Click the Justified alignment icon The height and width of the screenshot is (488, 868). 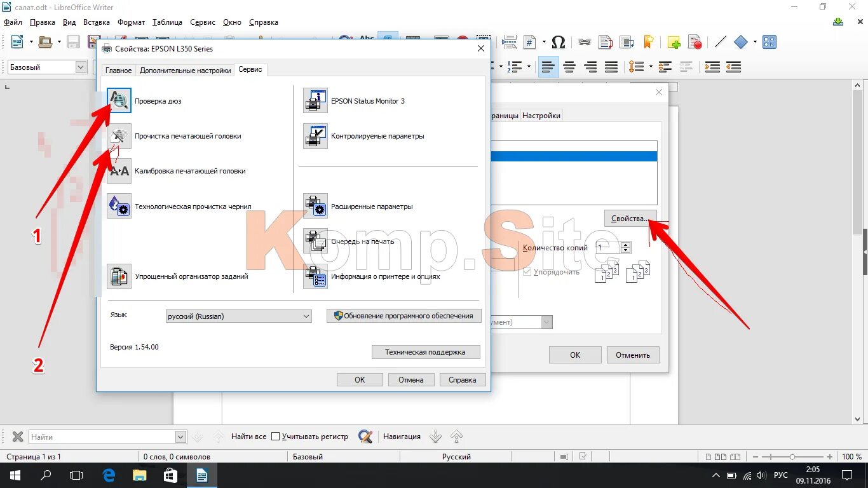(x=611, y=67)
